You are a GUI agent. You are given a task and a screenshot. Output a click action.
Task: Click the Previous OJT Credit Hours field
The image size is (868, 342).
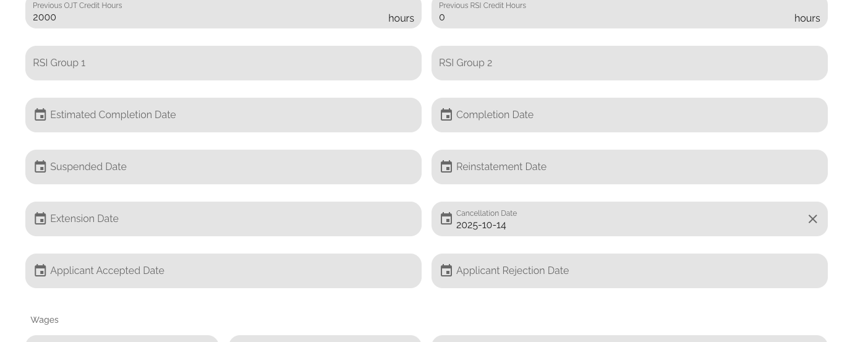pyautogui.click(x=204, y=17)
